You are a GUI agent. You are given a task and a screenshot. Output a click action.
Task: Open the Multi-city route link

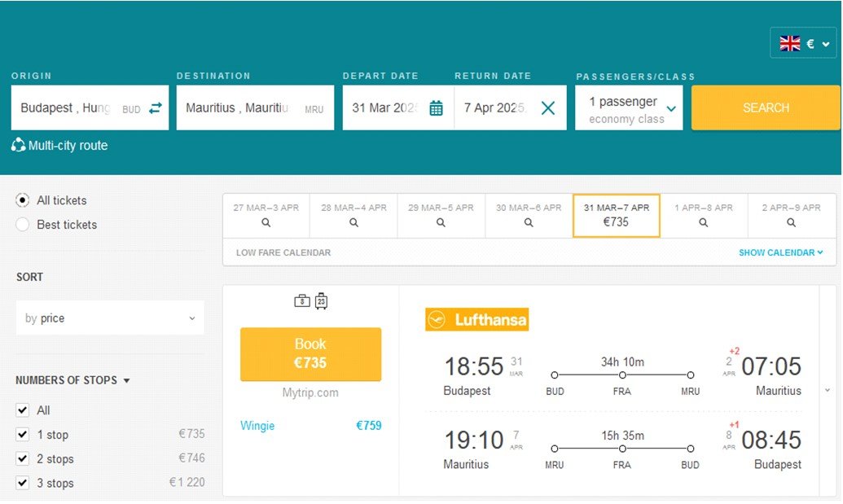[x=68, y=146]
